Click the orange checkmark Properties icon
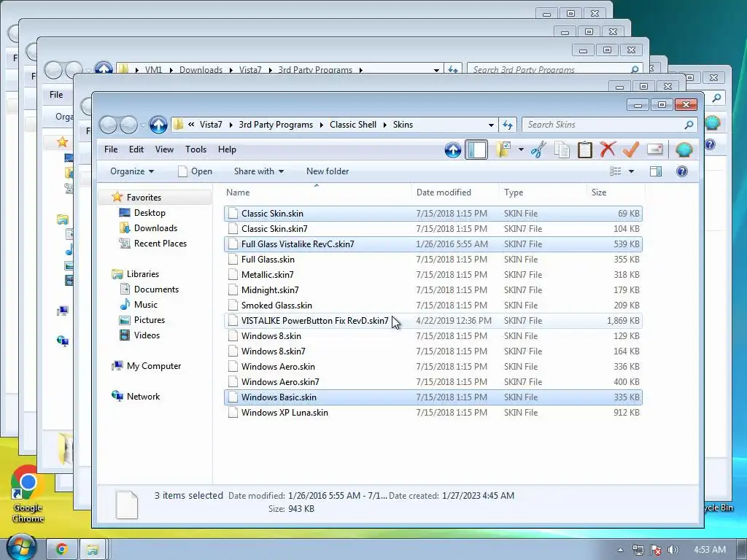The width and height of the screenshot is (747, 560). (631, 149)
